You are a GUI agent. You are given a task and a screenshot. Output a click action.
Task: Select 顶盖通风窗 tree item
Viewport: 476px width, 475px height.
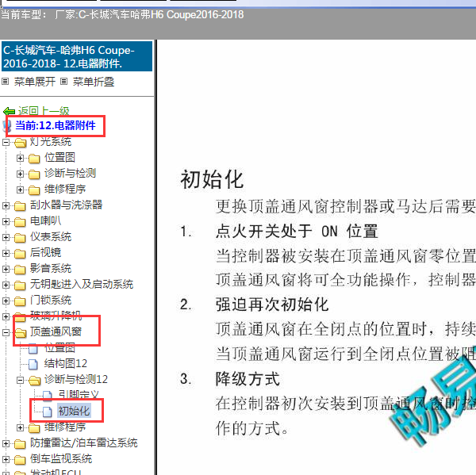point(56,331)
